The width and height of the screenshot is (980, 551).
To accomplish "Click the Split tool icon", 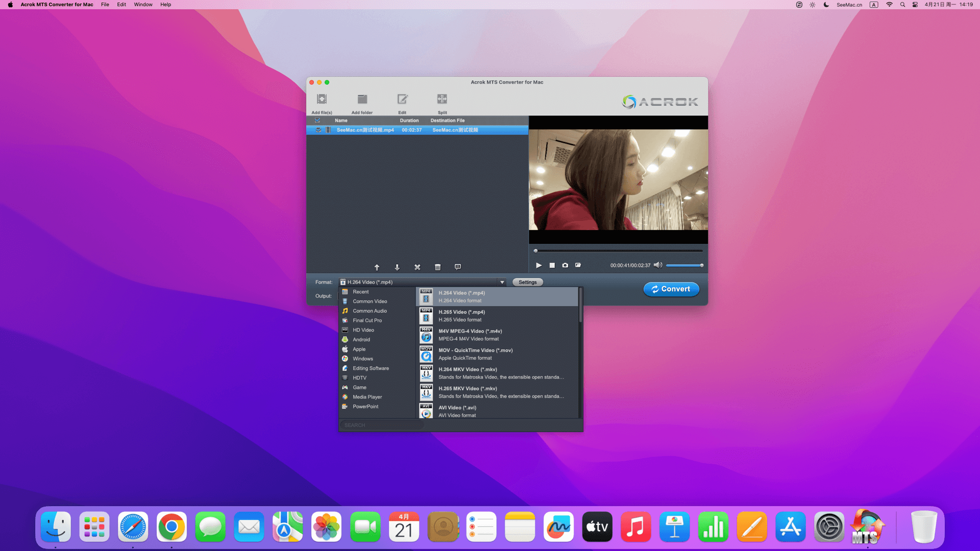I will point(442,100).
